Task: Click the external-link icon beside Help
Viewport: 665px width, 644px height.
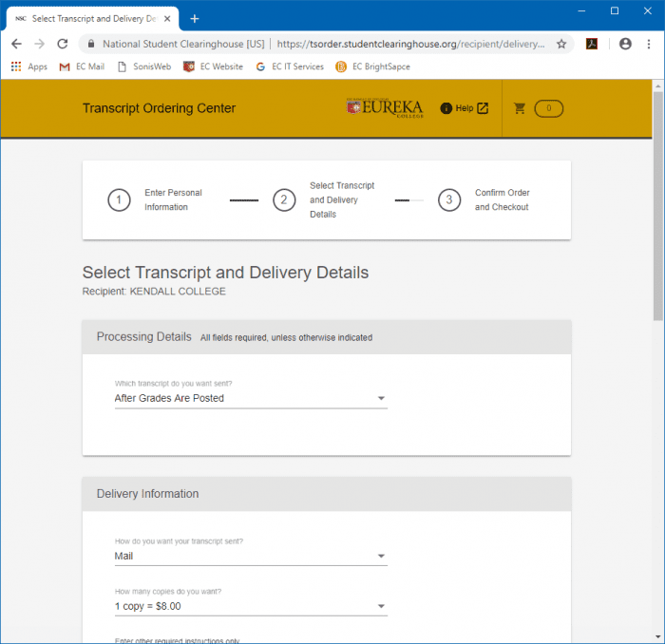Action: (x=483, y=108)
